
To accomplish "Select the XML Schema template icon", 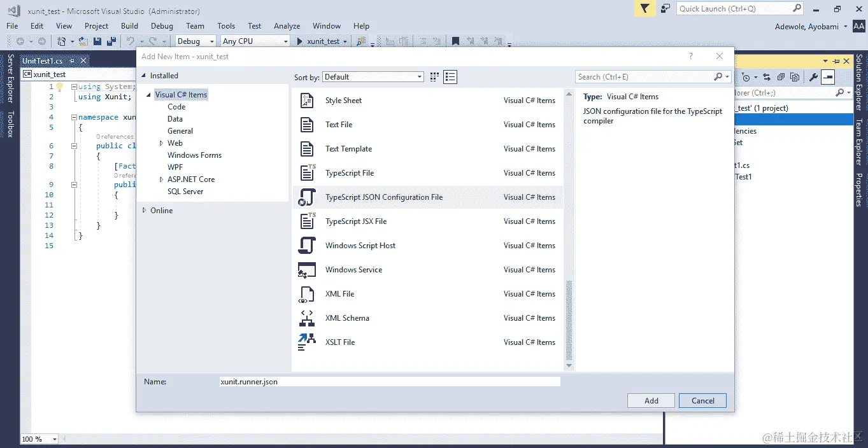I will pos(307,318).
